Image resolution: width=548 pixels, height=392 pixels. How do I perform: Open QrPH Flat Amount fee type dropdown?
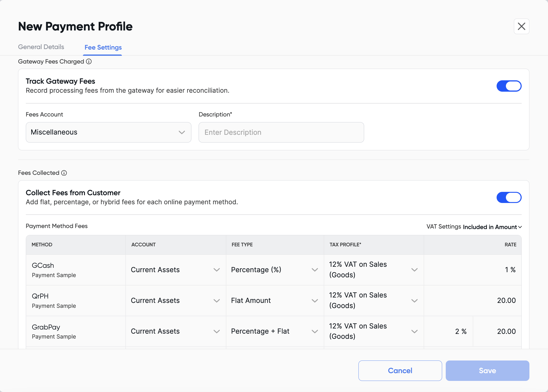[x=275, y=301]
